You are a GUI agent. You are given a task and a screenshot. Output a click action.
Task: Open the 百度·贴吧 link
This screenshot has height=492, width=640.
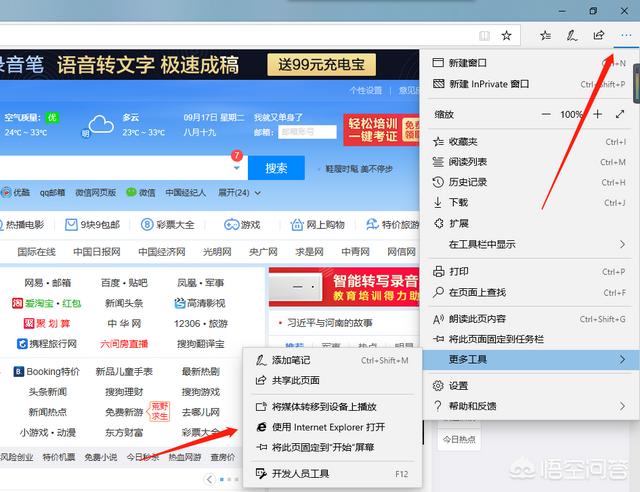tap(124, 283)
